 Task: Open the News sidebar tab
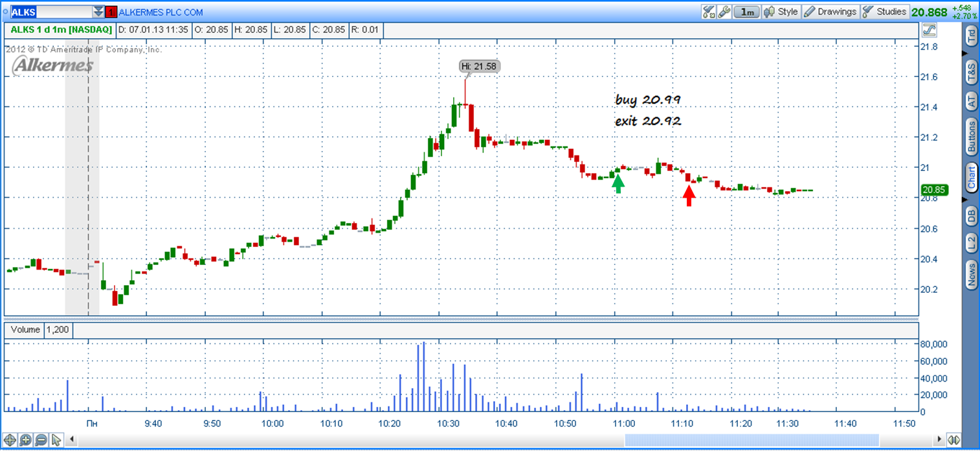[x=971, y=274]
